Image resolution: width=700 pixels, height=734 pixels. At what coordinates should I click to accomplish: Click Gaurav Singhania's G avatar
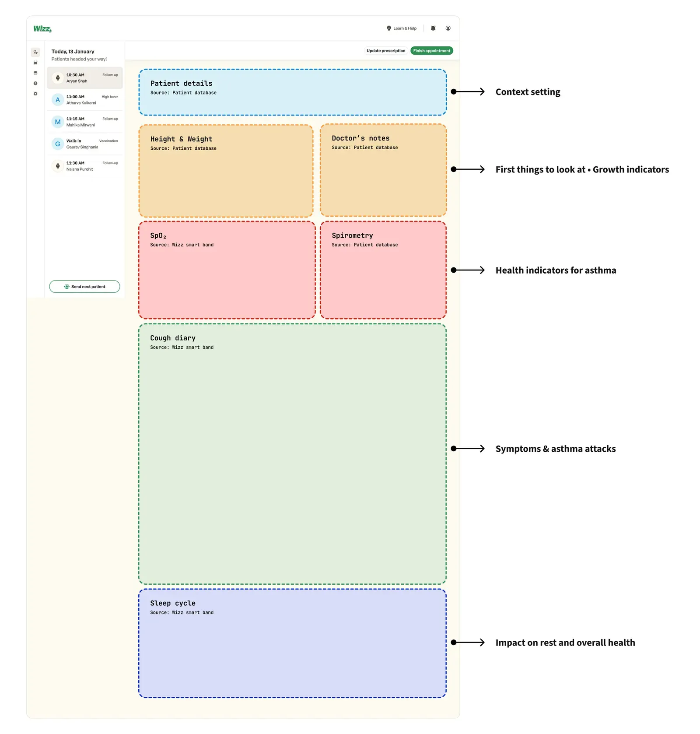pyautogui.click(x=58, y=144)
